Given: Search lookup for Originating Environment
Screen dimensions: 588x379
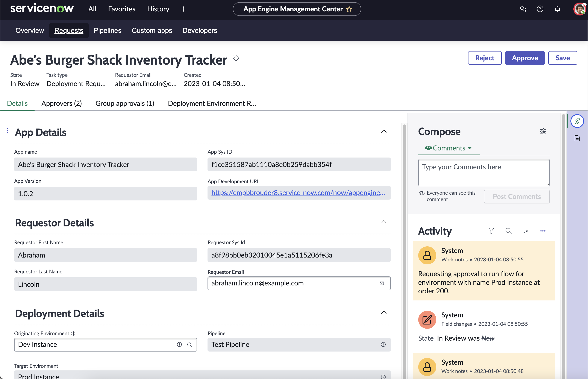Looking at the screenshot, I should [x=190, y=344].
